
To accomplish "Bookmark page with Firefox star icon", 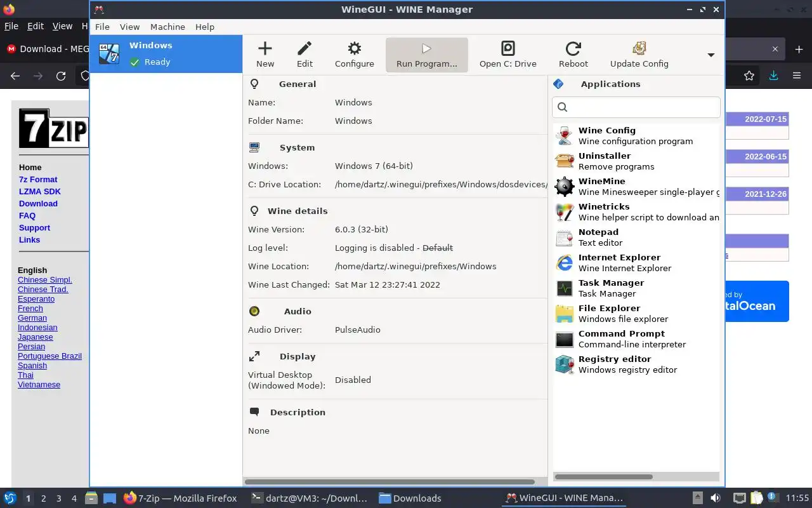I will pos(749,76).
